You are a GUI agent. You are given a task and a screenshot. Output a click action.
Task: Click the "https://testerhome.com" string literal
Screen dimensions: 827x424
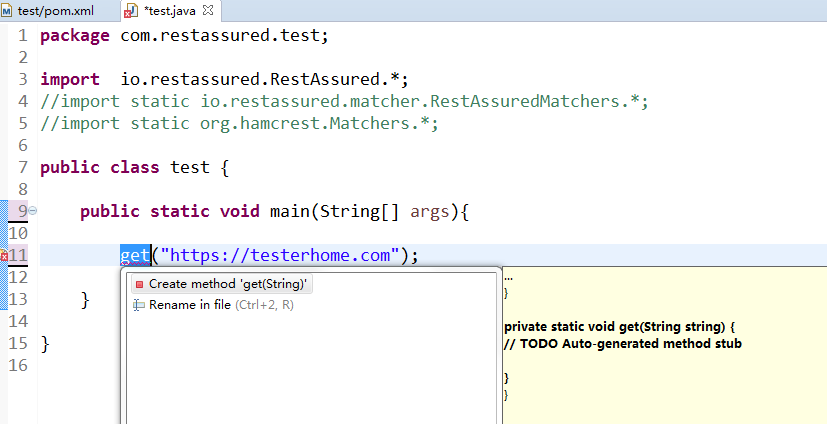(x=282, y=255)
